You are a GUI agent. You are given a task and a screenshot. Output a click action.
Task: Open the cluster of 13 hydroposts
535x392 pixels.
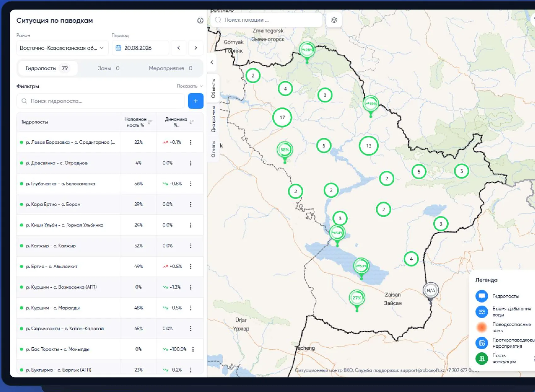(x=368, y=146)
